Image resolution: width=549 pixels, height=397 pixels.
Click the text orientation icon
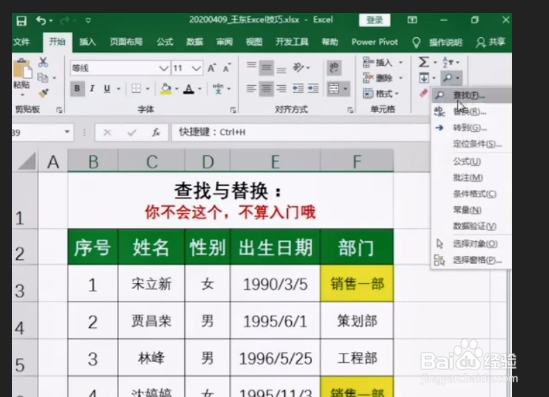(x=298, y=67)
